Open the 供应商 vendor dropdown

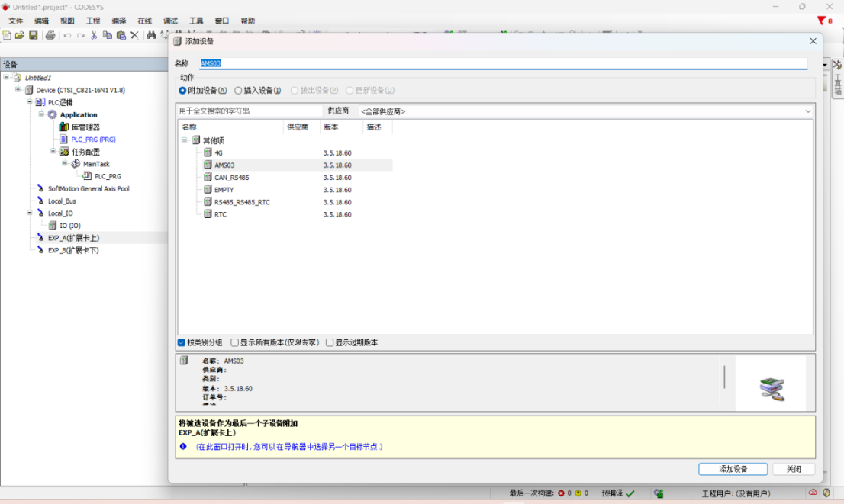tap(586, 111)
